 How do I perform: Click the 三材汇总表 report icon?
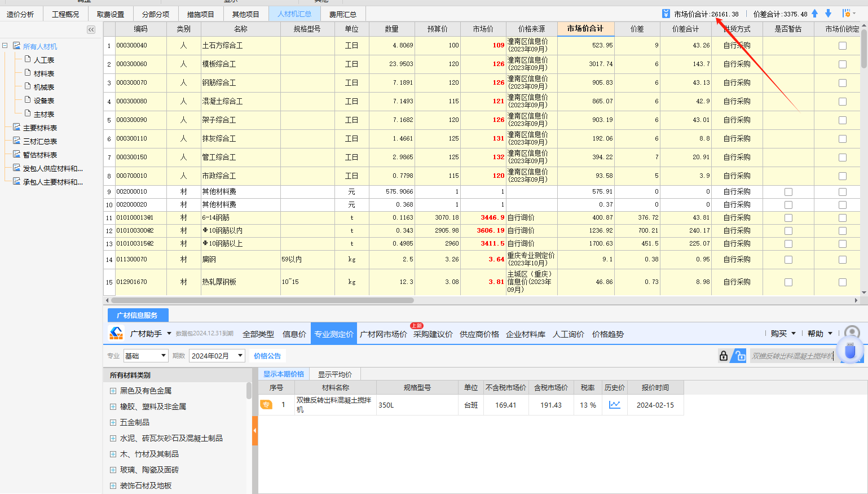tap(17, 141)
